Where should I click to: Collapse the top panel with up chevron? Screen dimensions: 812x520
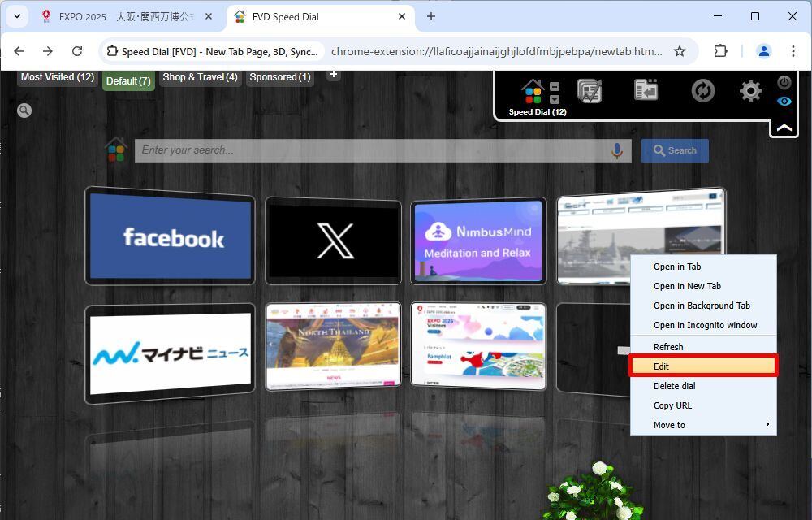click(784, 128)
